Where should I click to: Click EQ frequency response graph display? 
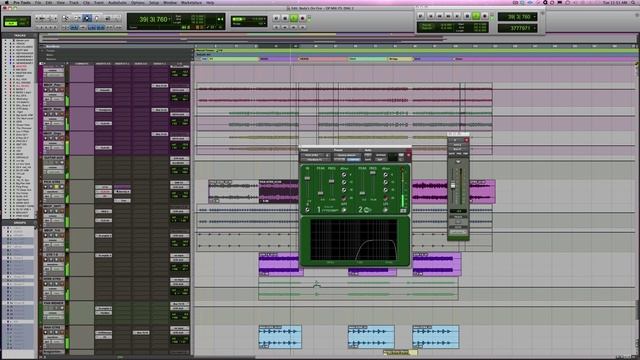pos(354,240)
